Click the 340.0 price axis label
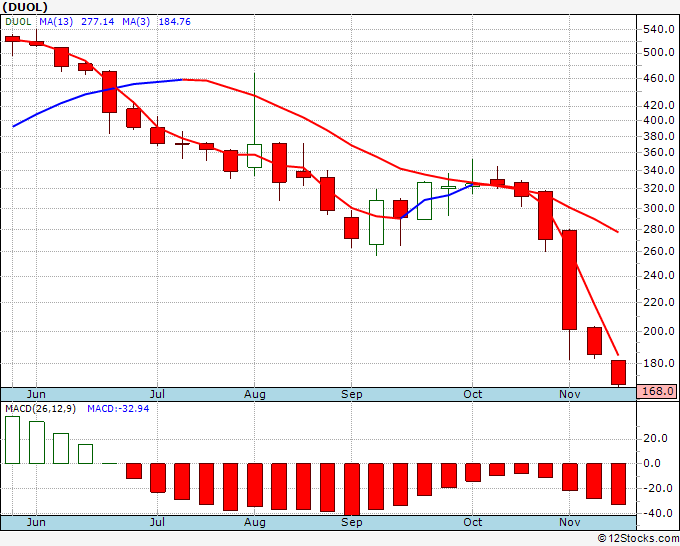Viewport: 680px width, 546px height. coord(659,170)
